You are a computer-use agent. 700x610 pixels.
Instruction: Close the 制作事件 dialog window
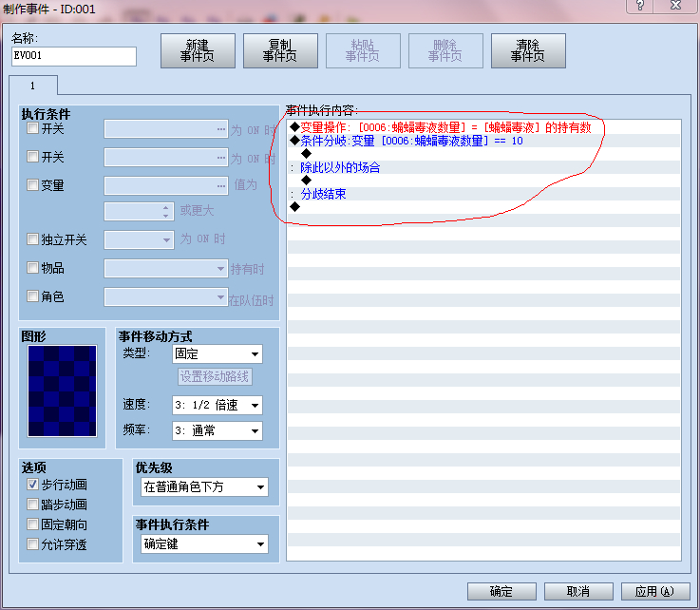(676, 6)
